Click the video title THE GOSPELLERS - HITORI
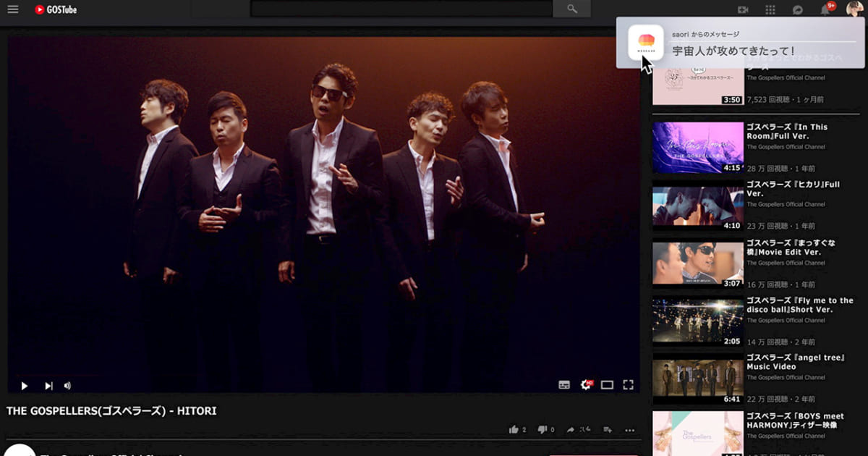Image resolution: width=868 pixels, height=456 pixels. tap(111, 411)
